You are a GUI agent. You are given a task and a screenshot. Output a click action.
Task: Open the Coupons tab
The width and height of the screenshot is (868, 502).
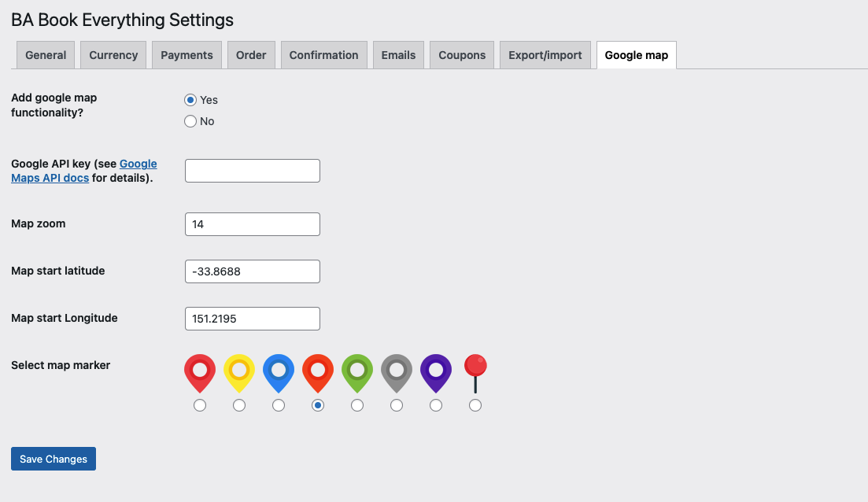pos(462,55)
